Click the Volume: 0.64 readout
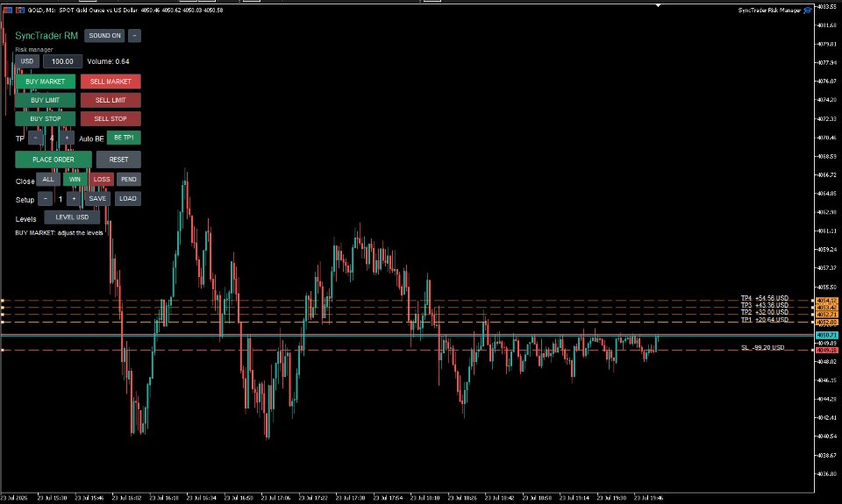The height and width of the screenshot is (504, 842). pos(108,61)
